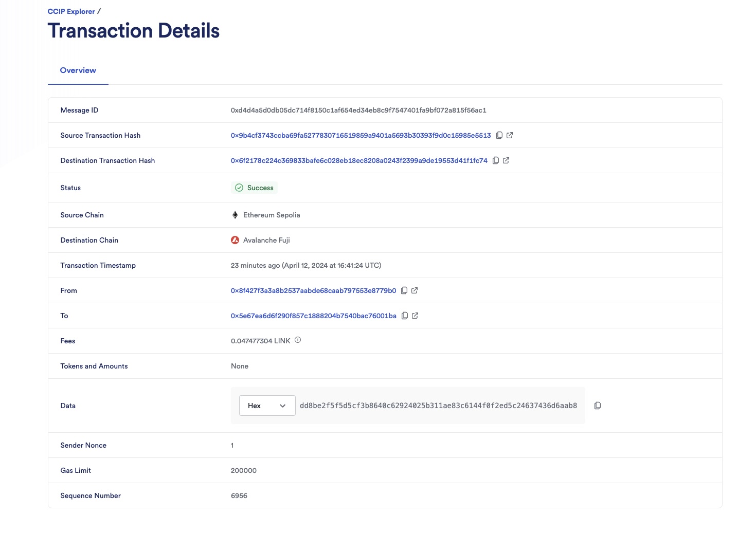This screenshot has height=534, width=756.
Task: Open the Hex format dropdown
Action: pyautogui.click(x=267, y=406)
